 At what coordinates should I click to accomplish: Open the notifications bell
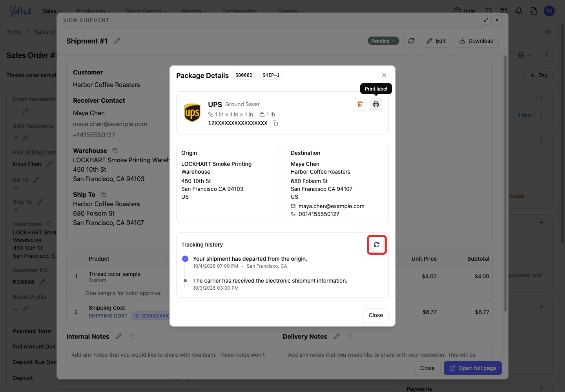pyautogui.click(x=519, y=11)
